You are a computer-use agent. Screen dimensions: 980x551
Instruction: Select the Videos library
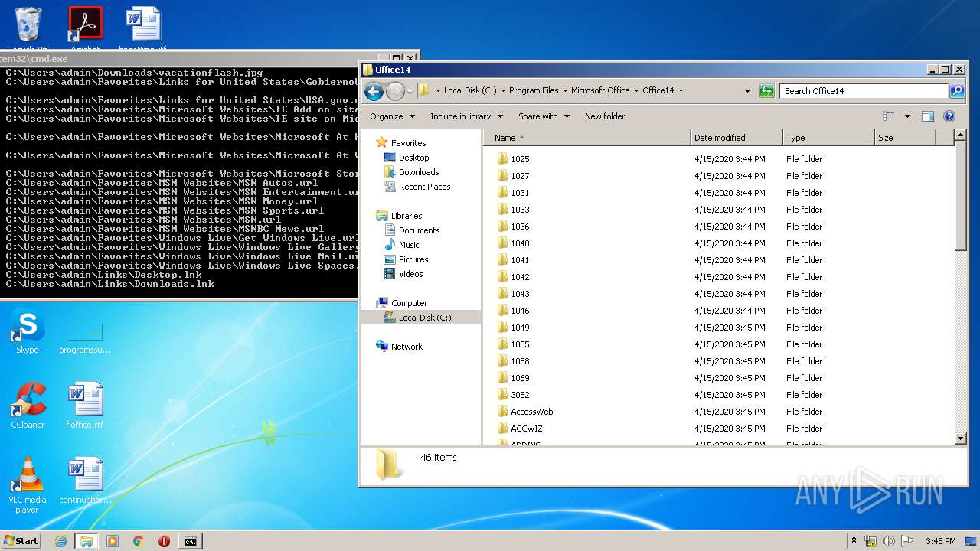410,274
